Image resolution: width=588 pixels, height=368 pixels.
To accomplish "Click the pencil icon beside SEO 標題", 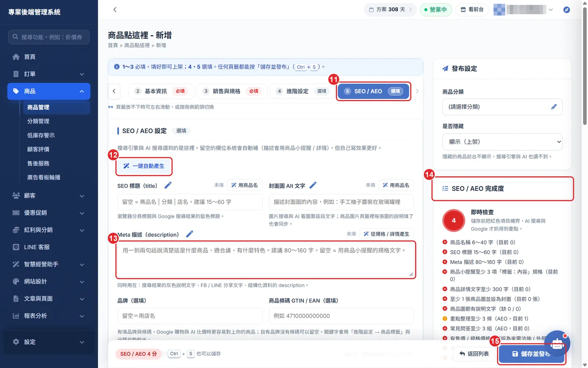I will click(x=168, y=185).
